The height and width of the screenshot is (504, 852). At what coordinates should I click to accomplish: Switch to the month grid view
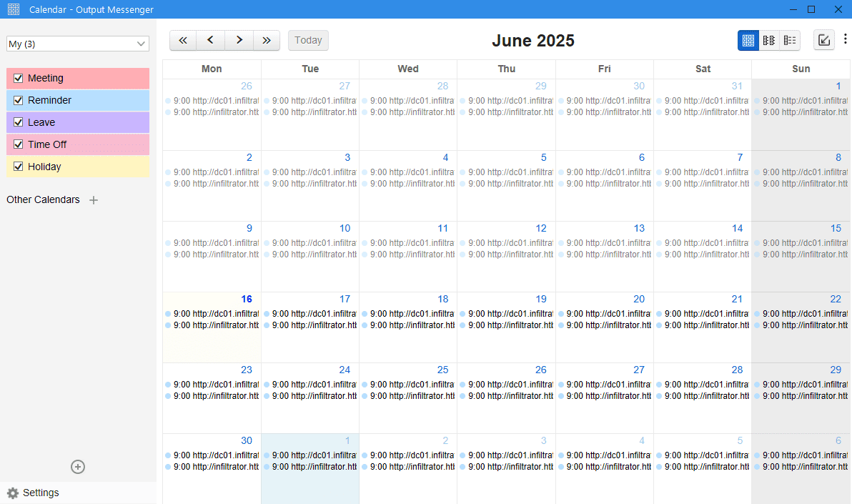coord(748,41)
